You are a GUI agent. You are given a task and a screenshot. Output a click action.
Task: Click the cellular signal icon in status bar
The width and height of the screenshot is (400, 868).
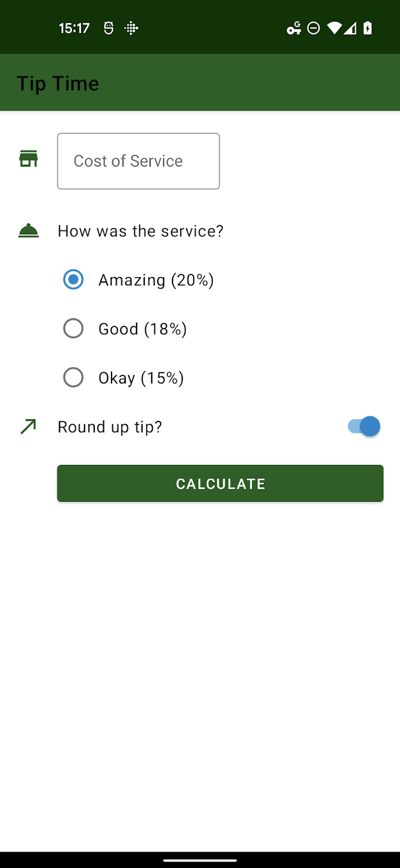[350, 28]
